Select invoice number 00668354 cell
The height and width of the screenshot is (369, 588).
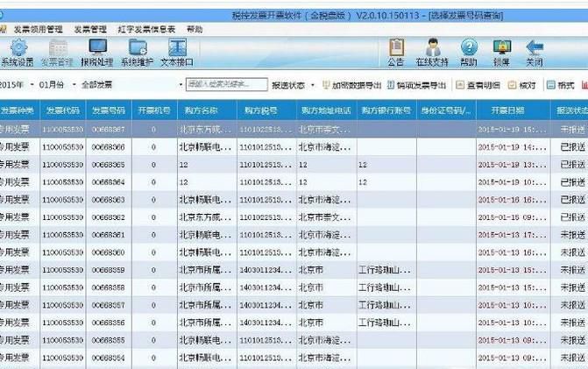click(109, 358)
